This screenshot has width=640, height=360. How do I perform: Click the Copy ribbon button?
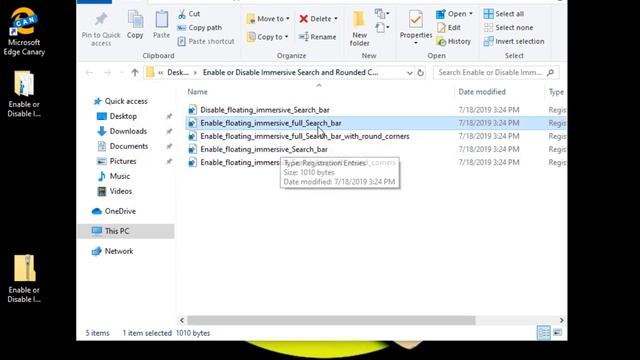tap(135, 25)
